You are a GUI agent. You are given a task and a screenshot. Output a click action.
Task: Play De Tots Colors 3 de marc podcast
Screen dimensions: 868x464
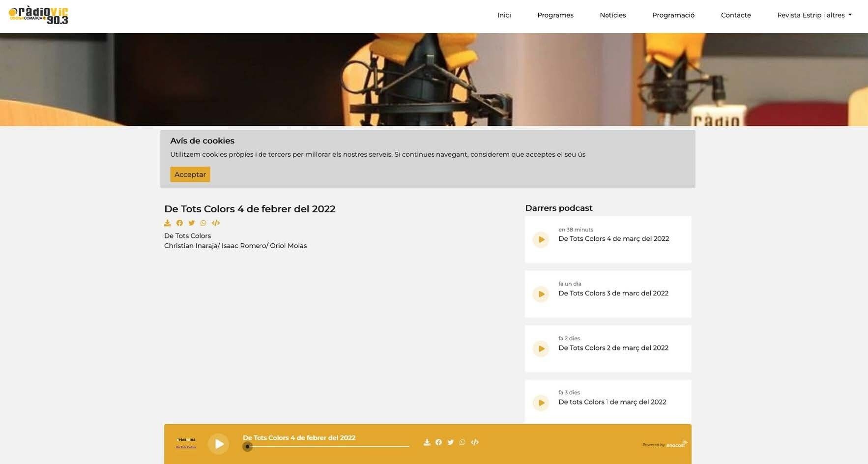click(541, 294)
